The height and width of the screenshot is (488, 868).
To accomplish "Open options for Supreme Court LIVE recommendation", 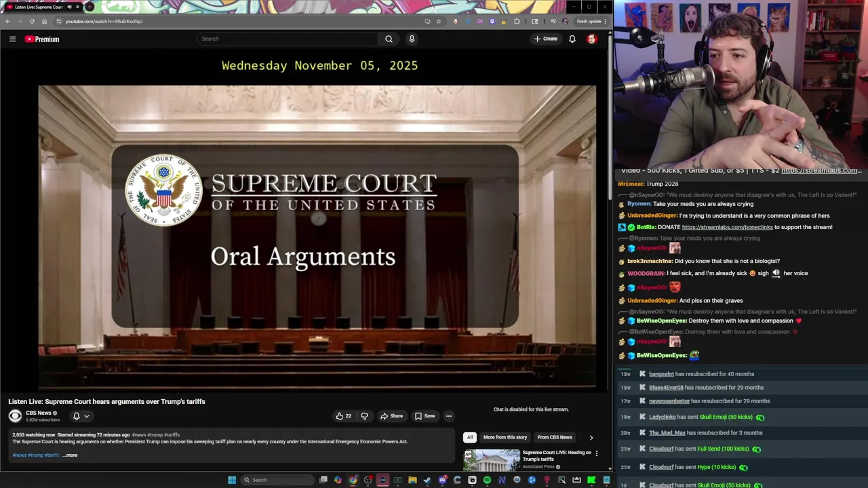I will click(596, 453).
